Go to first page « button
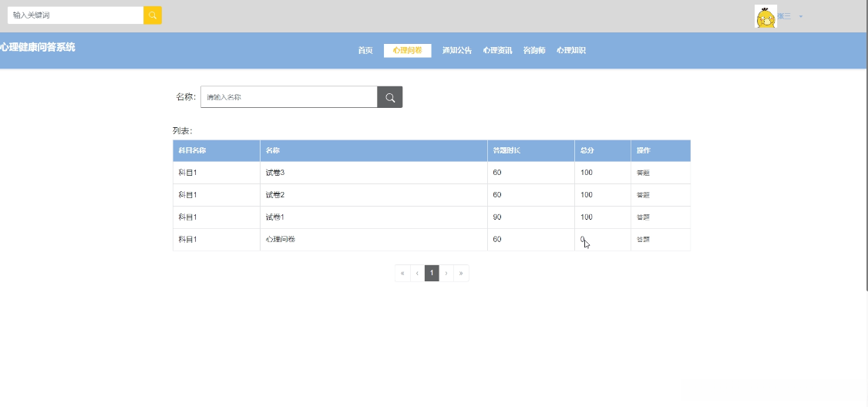The width and height of the screenshot is (868, 407). click(x=402, y=273)
